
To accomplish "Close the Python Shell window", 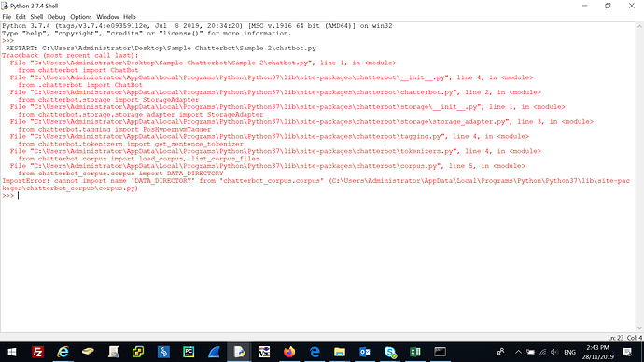I will (x=632, y=6).
